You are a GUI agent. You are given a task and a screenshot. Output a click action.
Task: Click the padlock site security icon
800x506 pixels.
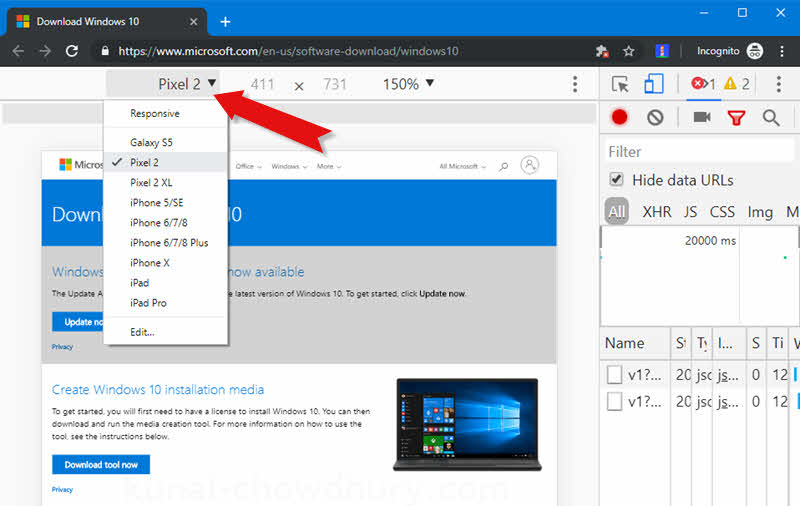[105, 51]
